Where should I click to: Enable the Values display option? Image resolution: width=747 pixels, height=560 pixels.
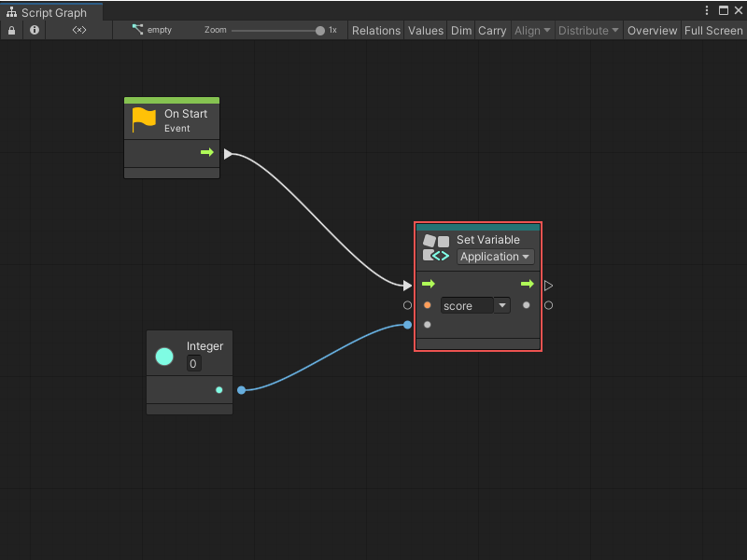click(426, 30)
